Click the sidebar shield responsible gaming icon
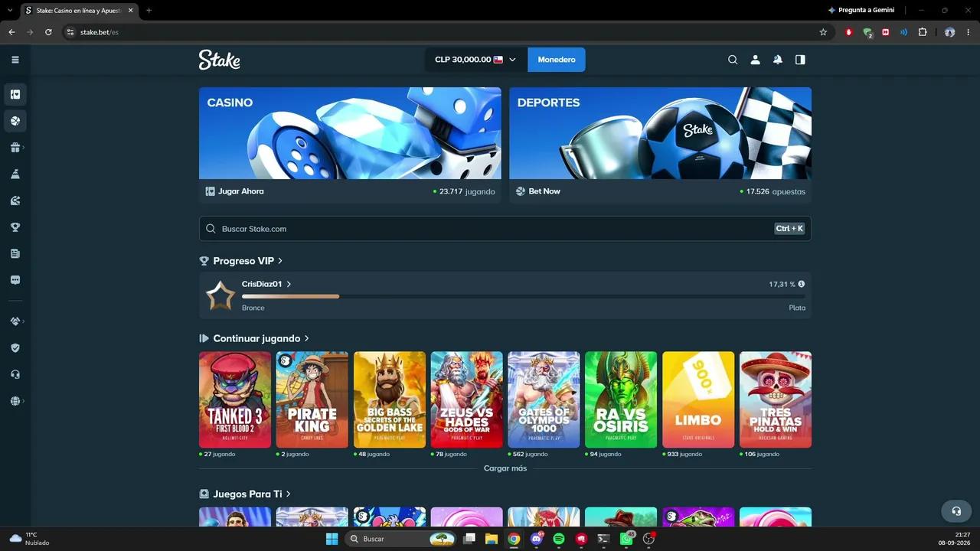Screen dimensions: 980x551 pos(15,347)
